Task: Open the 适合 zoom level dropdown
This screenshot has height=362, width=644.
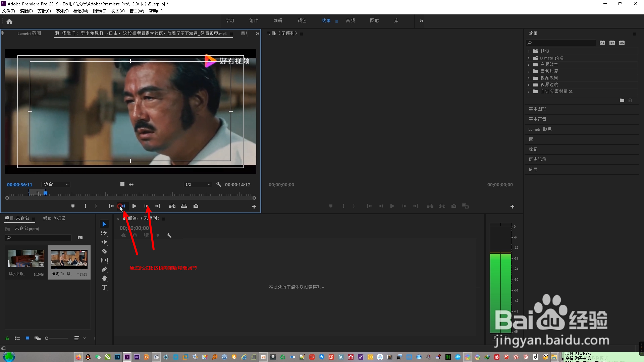Action: (x=56, y=184)
